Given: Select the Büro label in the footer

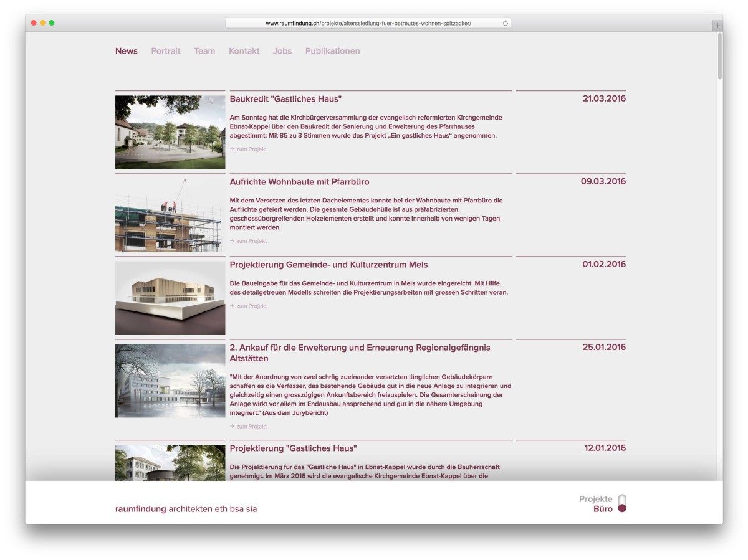Looking at the screenshot, I should 603,509.
